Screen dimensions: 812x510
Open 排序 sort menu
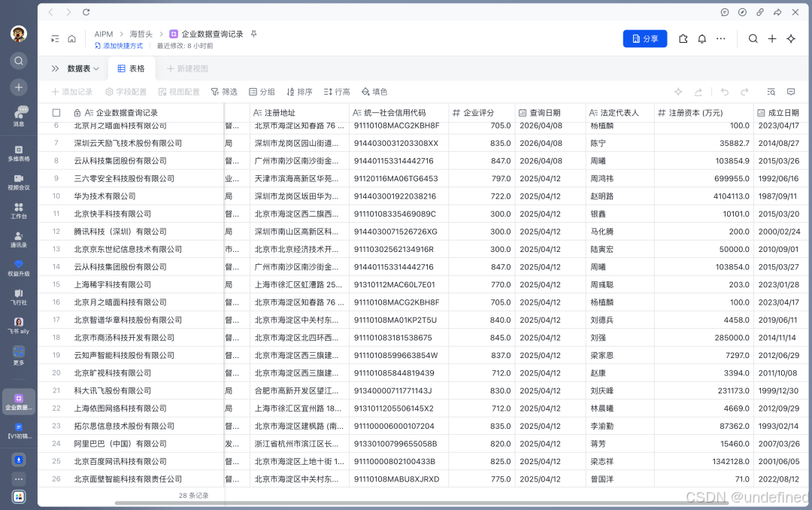coord(299,92)
